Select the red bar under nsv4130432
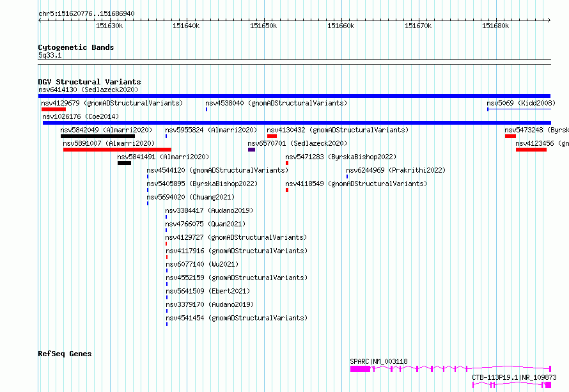Image resolution: width=569 pixels, height=392 pixels. pyautogui.click(x=272, y=136)
